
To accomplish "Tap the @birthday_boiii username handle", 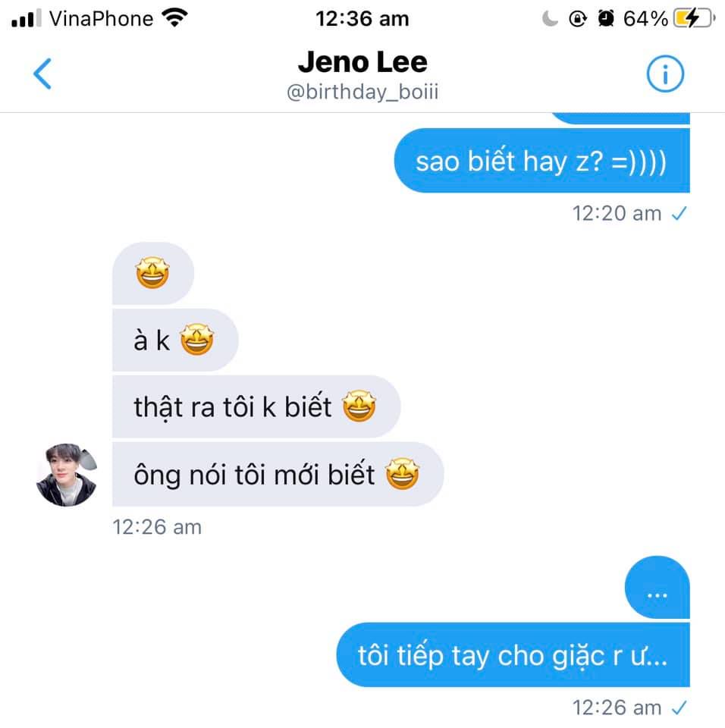I will (362, 92).
